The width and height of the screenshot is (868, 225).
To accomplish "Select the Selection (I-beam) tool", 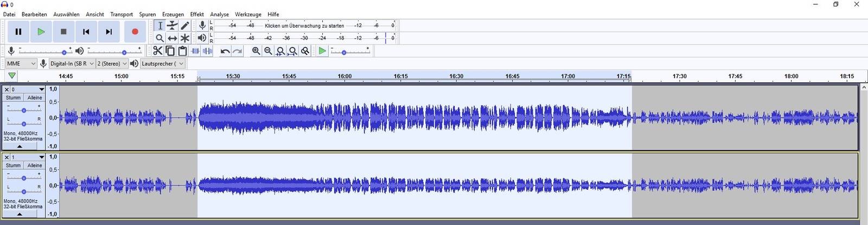I will pos(160,25).
